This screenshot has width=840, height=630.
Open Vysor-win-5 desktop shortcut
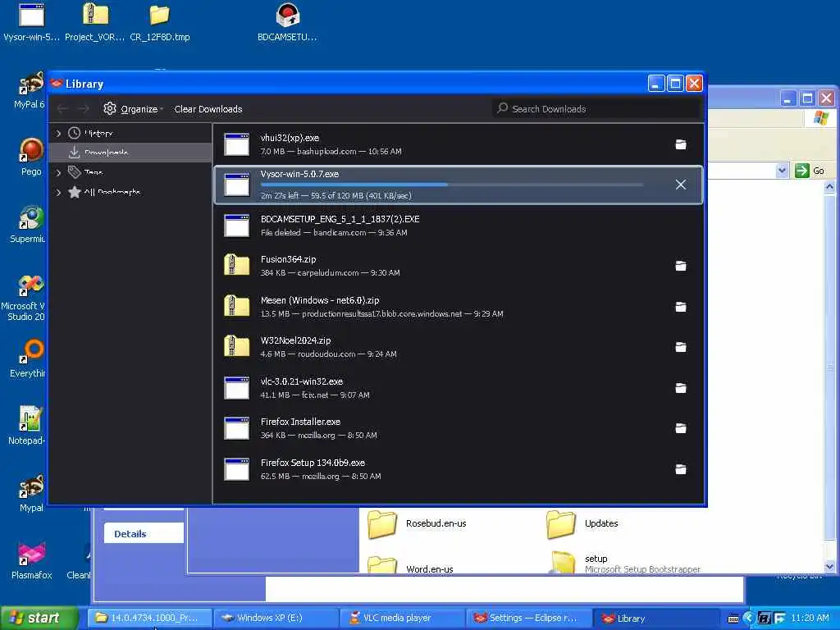31,22
